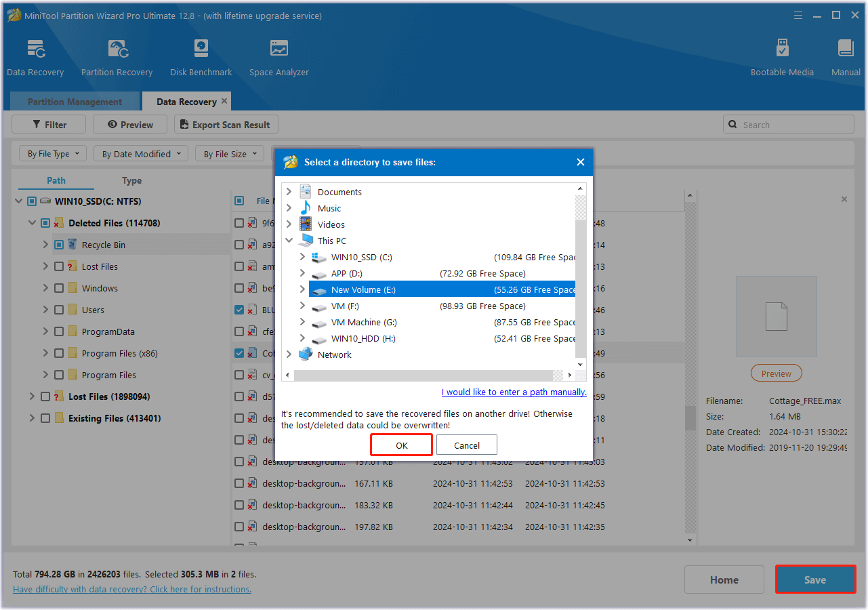Screen dimensions: 868x610
Task: Click the Windows folder icon in tree
Action: tap(73, 288)
